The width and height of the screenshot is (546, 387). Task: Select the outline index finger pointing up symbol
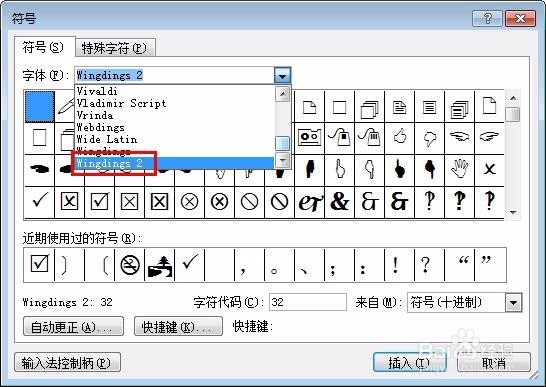coord(340,170)
